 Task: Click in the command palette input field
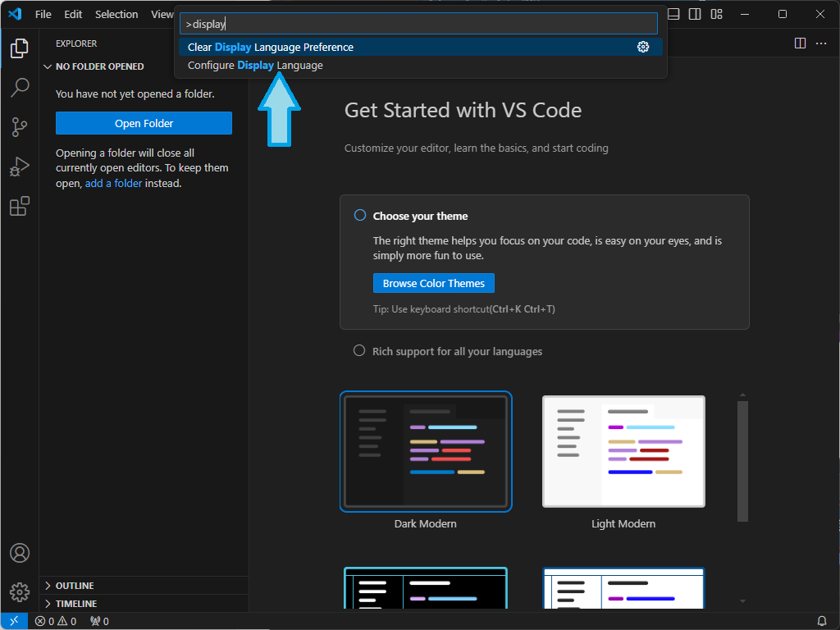click(x=418, y=24)
